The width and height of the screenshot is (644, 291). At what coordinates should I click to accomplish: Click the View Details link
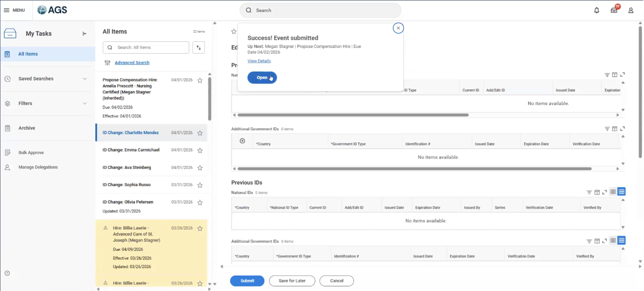click(259, 61)
